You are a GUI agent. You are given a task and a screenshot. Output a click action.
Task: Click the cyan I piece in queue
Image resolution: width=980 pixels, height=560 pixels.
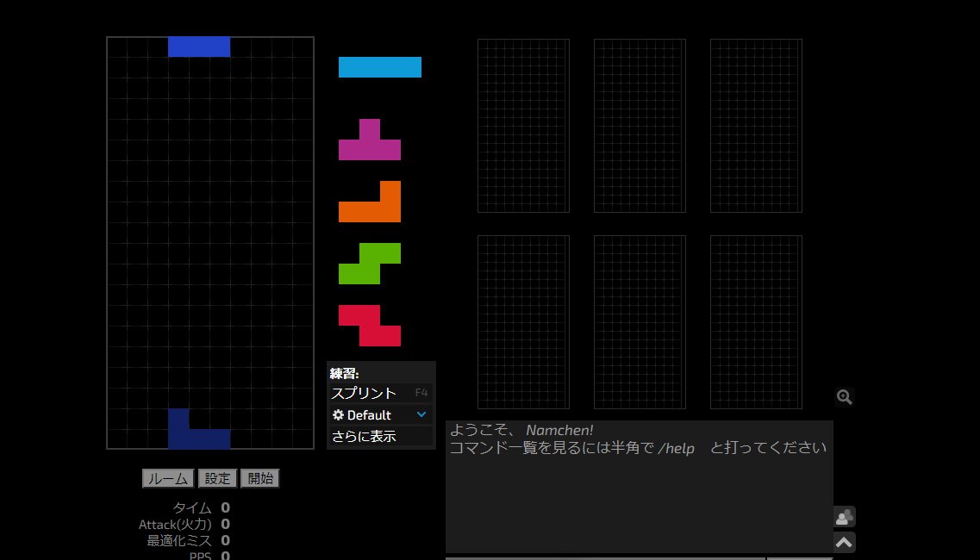tap(380, 67)
